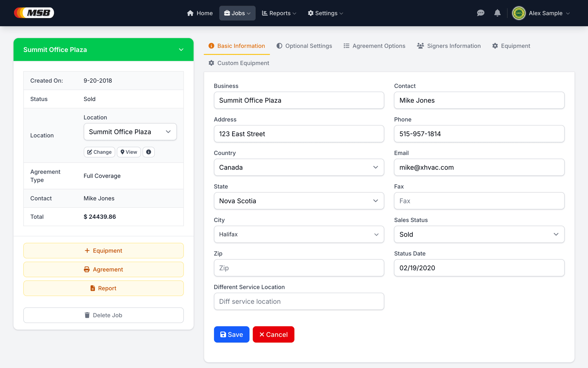Switch to Agreement Options tab
Screen dimensions: 588x368
click(374, 46)
